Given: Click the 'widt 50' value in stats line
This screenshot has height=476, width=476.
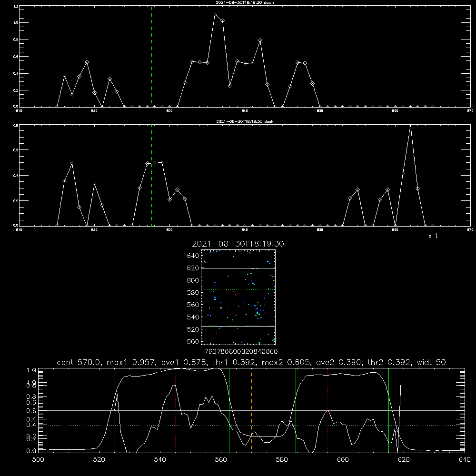Looking at the screenshot, I should click(431, 362).
